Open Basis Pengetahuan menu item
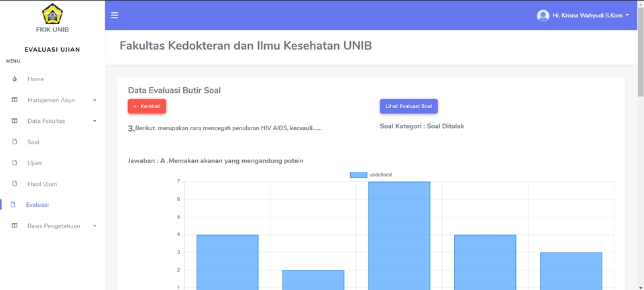 pos(52,226)
